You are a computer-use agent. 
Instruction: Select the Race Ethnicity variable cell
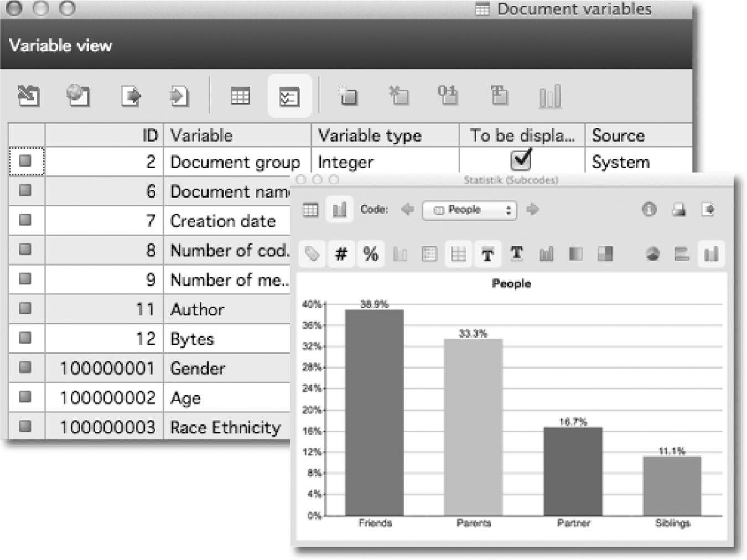point(227,427)
